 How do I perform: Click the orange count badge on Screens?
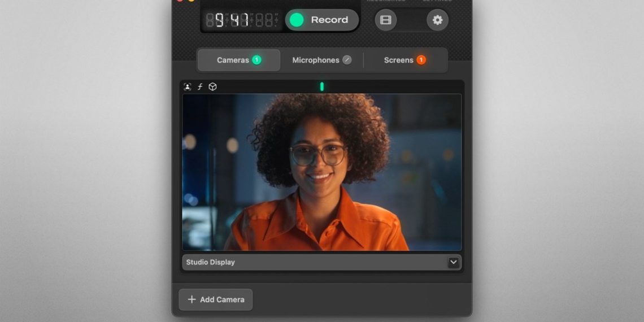click(x=421, y=60)
